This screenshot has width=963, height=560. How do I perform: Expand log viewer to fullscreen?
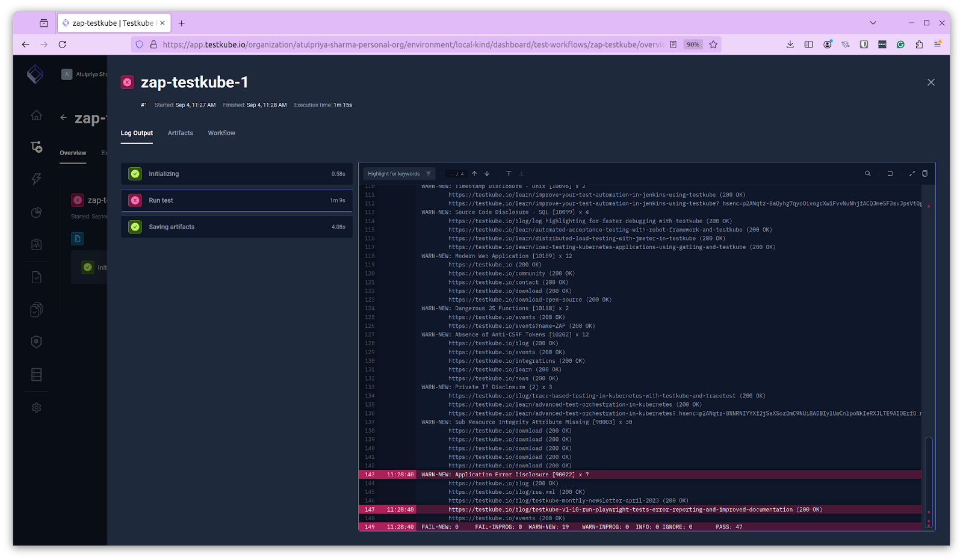[x=912, y=174]
